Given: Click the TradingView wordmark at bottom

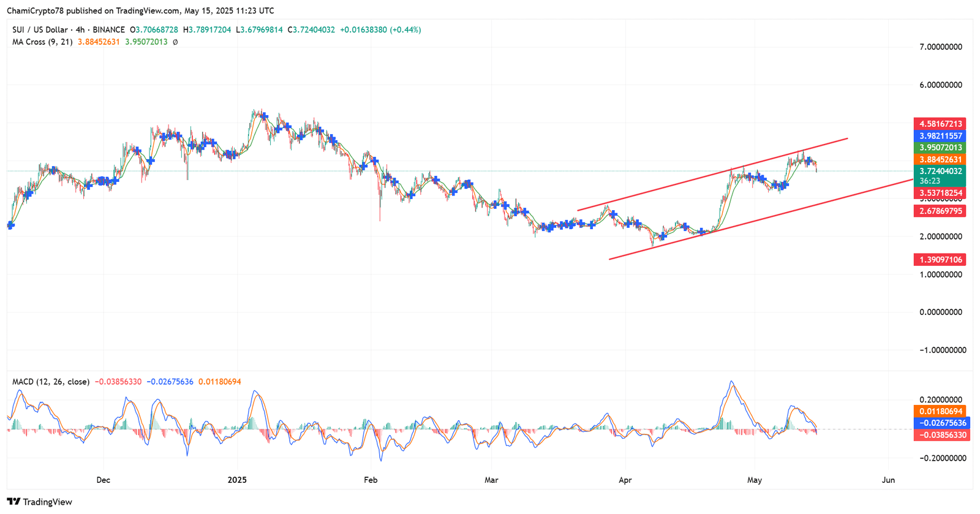Looking at the screenshot, I should [47, 502].
